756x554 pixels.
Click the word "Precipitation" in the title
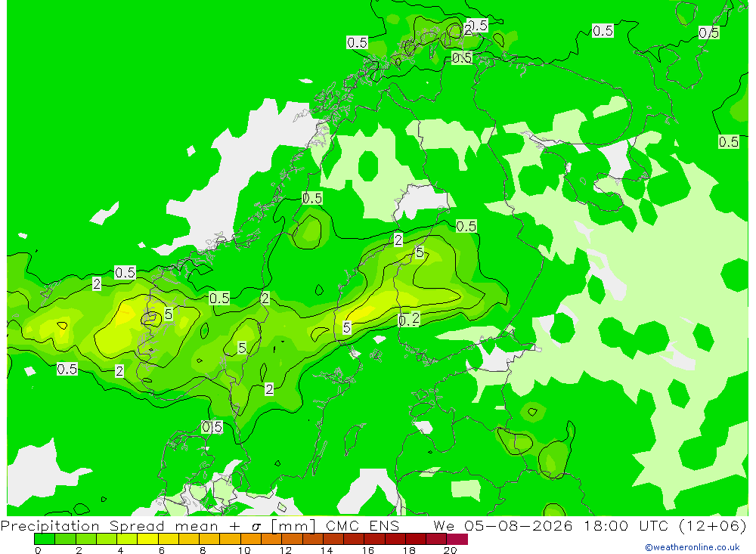coord(50,525)
